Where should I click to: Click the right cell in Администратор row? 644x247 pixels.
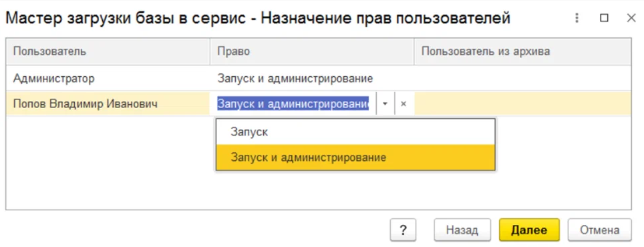312,78
